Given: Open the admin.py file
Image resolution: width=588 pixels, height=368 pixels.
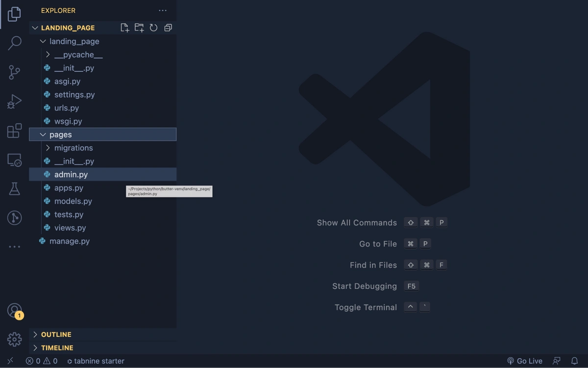Looking at the screenshot, I should (103, 174).
